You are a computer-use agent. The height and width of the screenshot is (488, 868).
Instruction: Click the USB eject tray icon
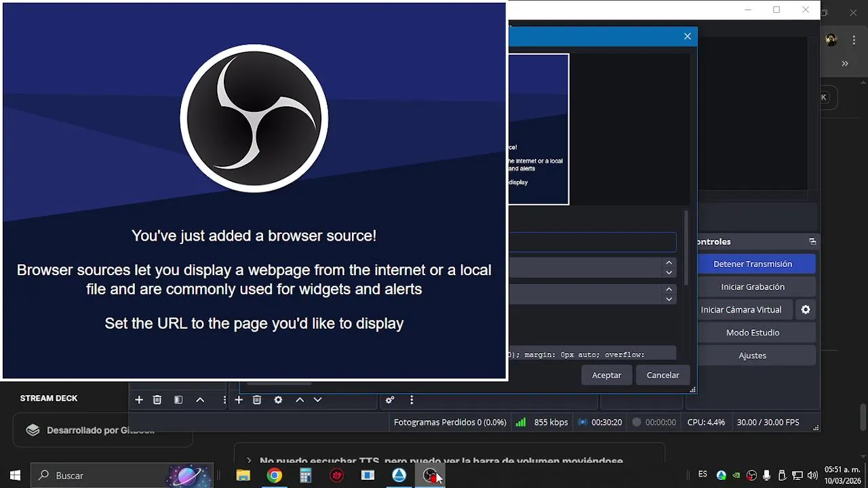782,476
